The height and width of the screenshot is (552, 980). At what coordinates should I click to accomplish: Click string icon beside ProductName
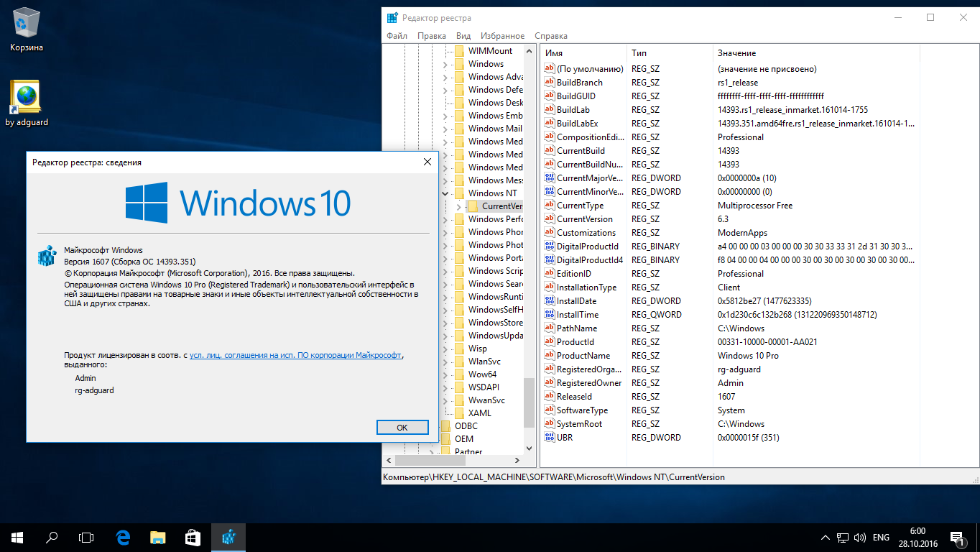[550, 356]
